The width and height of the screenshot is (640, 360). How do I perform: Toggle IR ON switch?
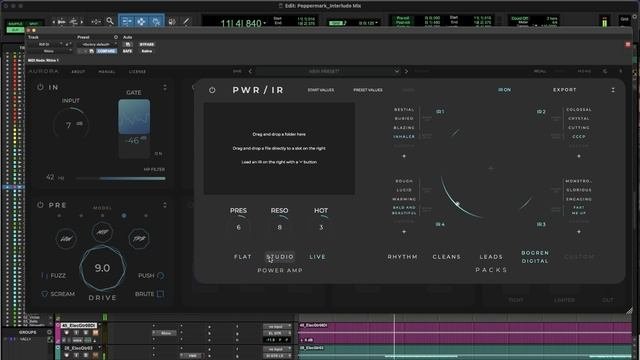pos(504,90)
